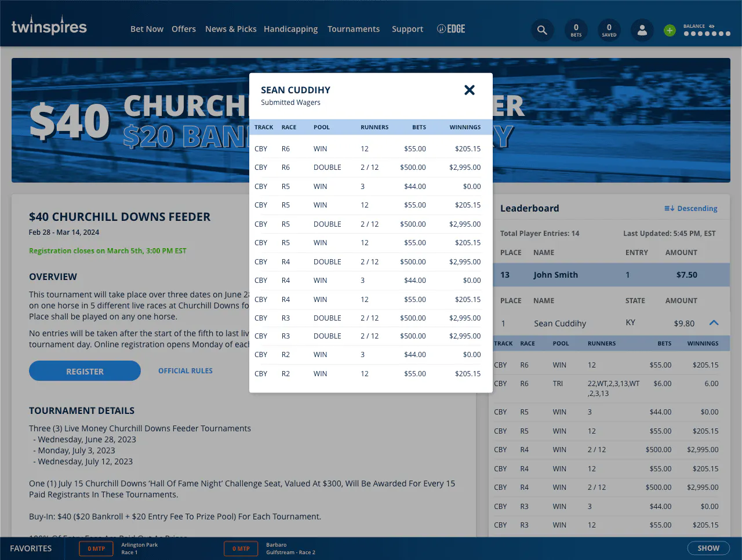Select the Barbaro Gulfstream Race 2 favorite
This screenshot has height=560, width=742.
pyautogui.click(x=290, y=548)
